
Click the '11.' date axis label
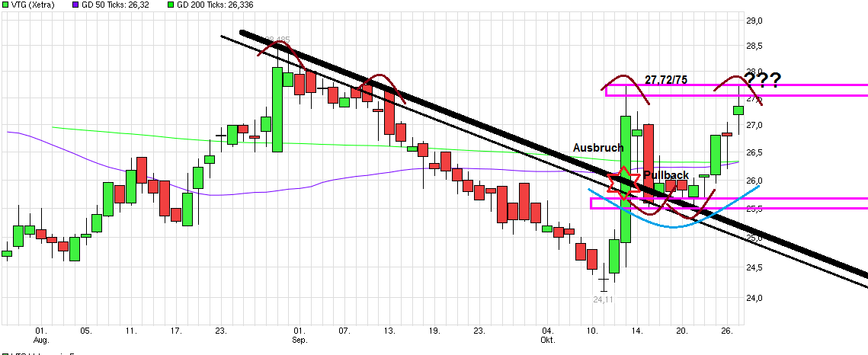pyautogui.click(x=130, y=331)
